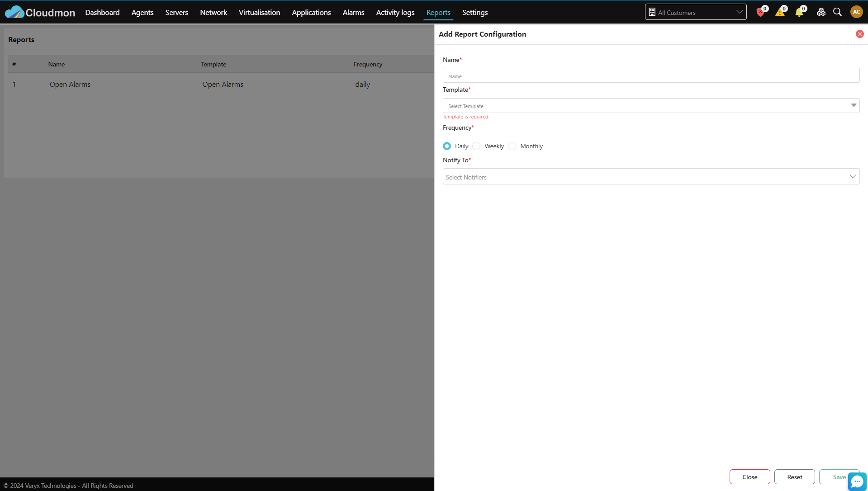Open the Network menu item

point(213,12)
